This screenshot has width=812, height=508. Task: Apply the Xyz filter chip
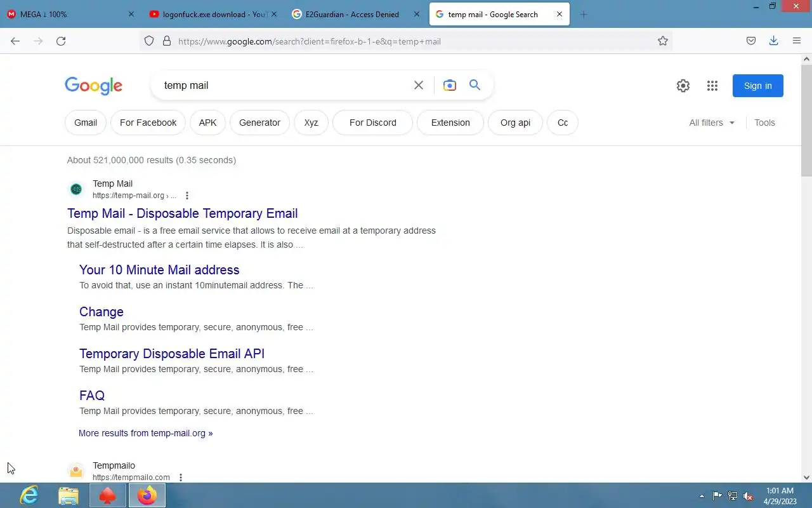(311, 123)
